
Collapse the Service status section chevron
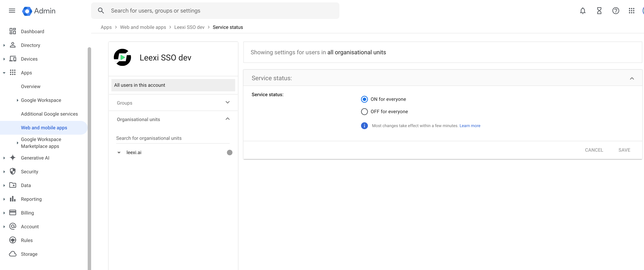632,78
